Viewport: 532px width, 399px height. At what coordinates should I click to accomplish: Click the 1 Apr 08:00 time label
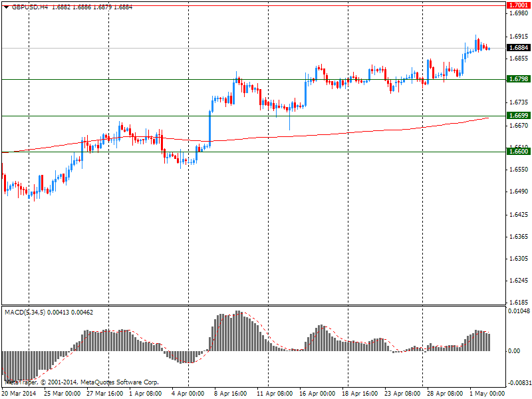(146, 394)
